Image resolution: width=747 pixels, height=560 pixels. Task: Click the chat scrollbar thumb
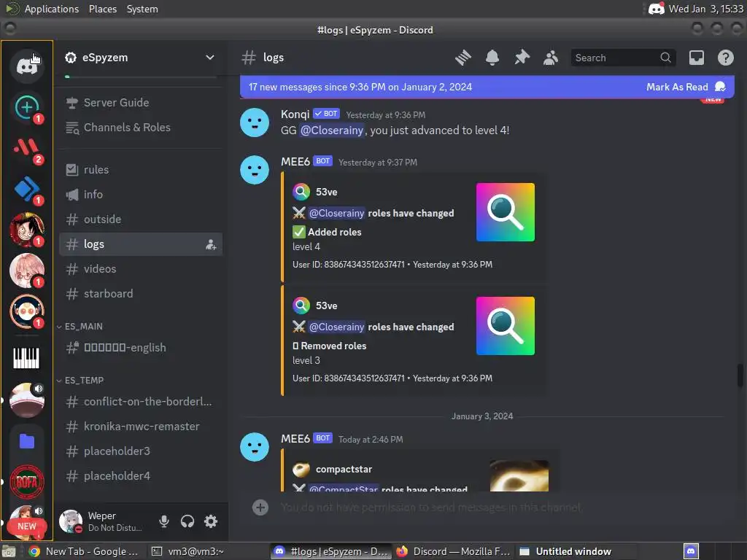740,376
